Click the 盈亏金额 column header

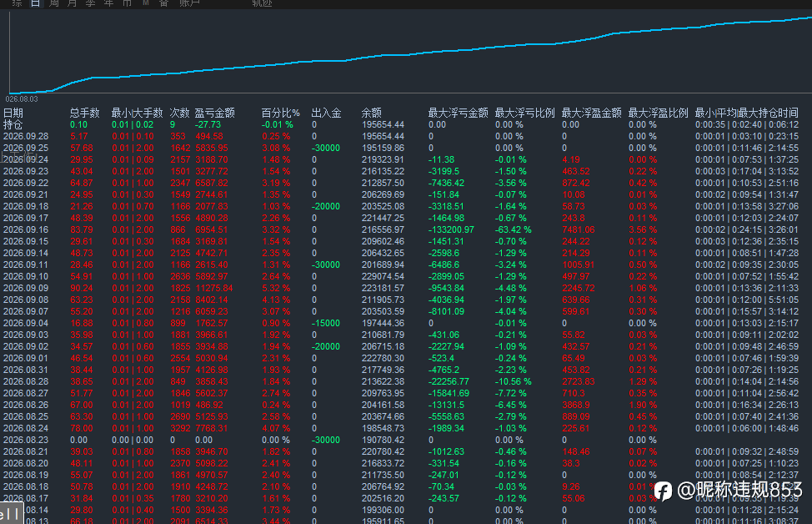pyautogui.click(x=215, y=113)
